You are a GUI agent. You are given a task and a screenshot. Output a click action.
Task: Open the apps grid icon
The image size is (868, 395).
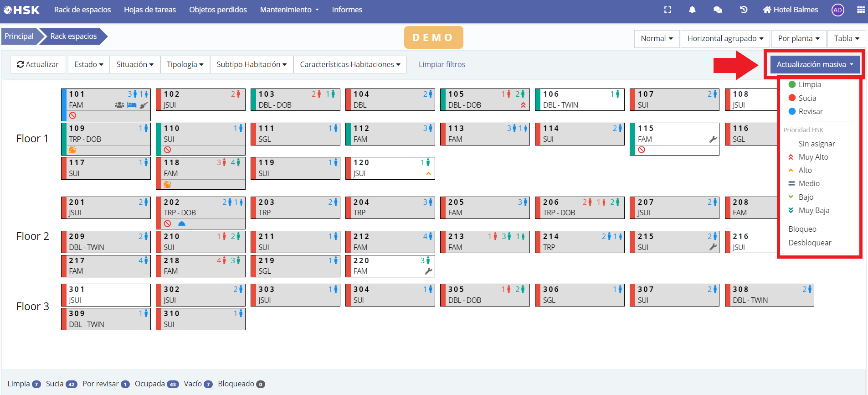(861, 10)
